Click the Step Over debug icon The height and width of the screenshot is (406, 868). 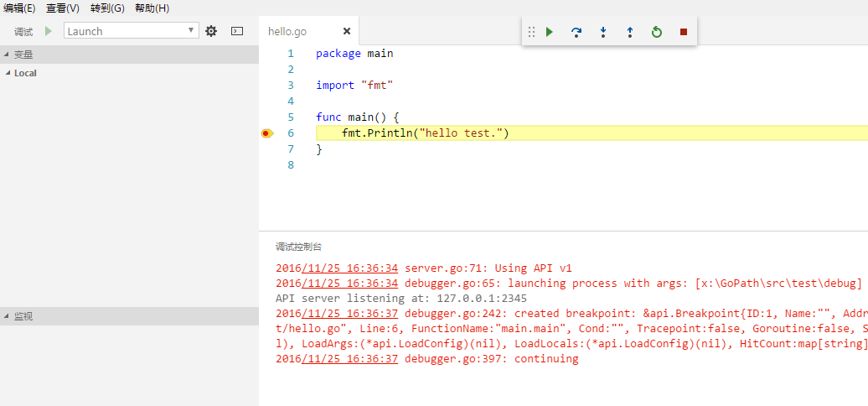coord(576,32)
